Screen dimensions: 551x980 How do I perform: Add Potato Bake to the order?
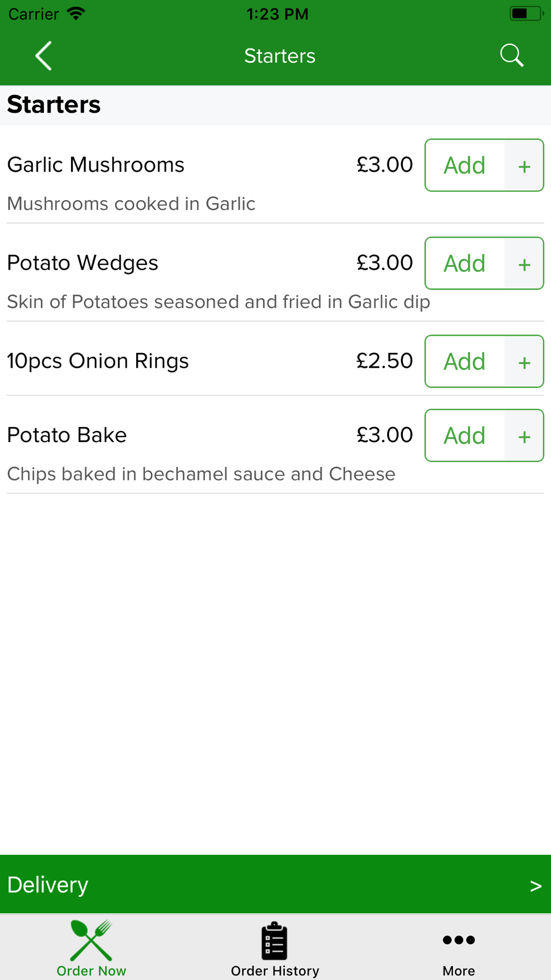(464, 435)
